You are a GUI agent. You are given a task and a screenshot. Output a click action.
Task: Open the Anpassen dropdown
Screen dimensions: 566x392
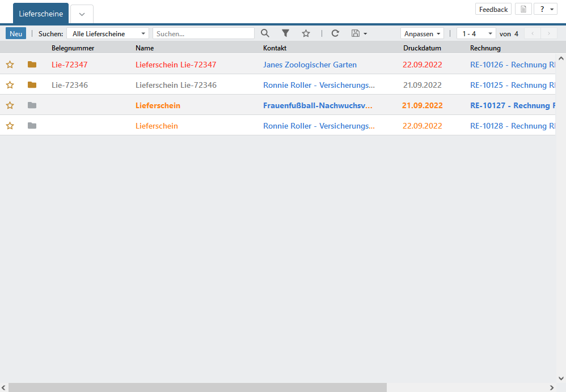point(422,33)
